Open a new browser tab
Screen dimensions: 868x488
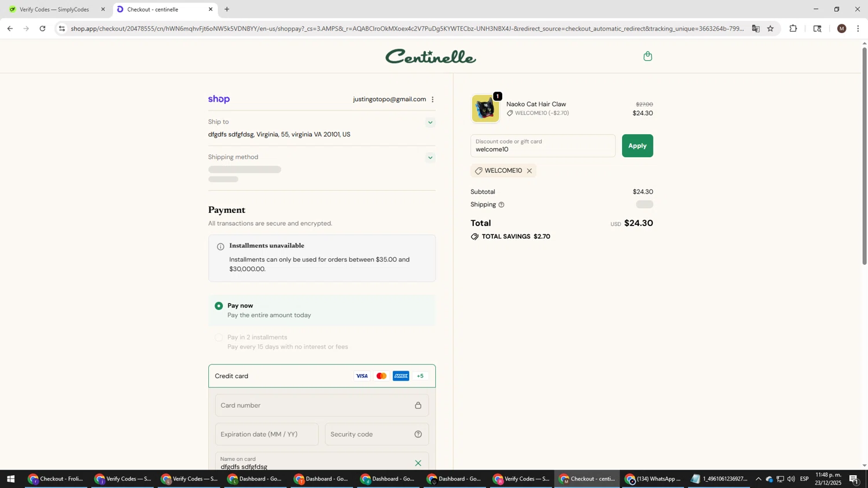[x=227, y=9]
